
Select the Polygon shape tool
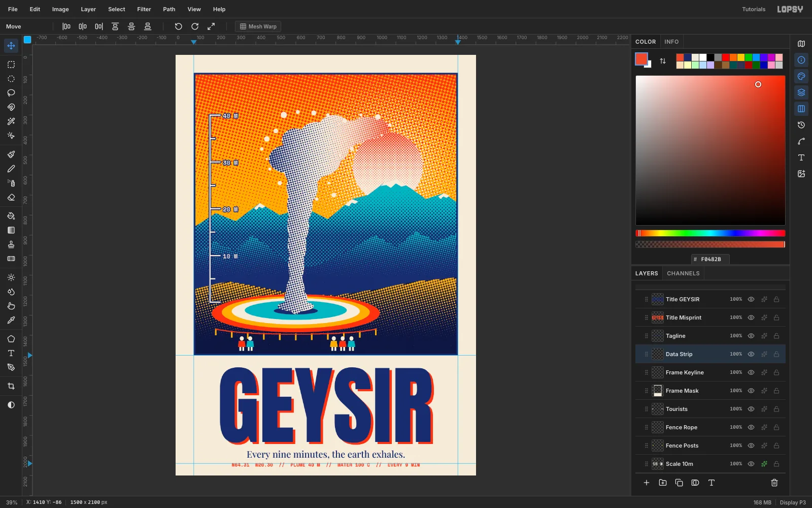click(x=11, y=339)
